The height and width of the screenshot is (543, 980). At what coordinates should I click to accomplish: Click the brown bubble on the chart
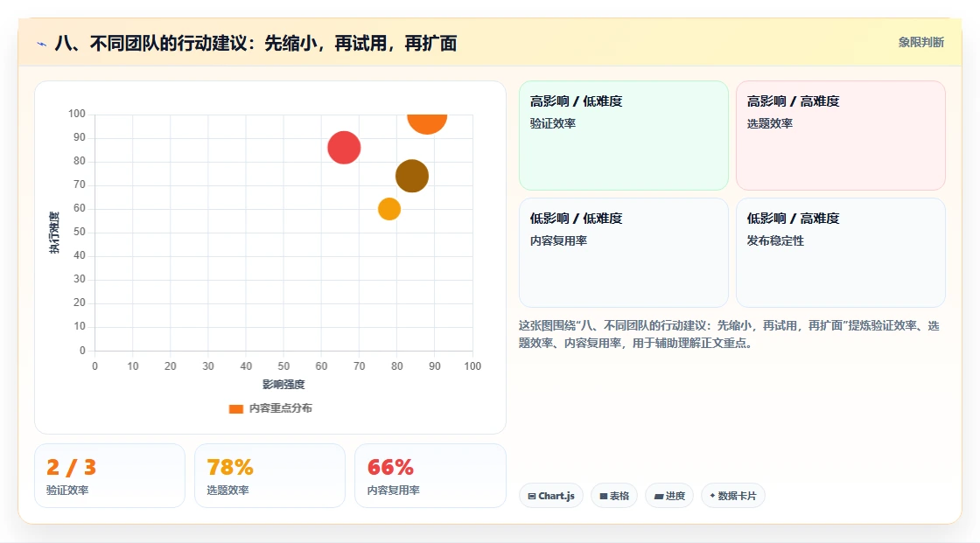click(412, 176)
